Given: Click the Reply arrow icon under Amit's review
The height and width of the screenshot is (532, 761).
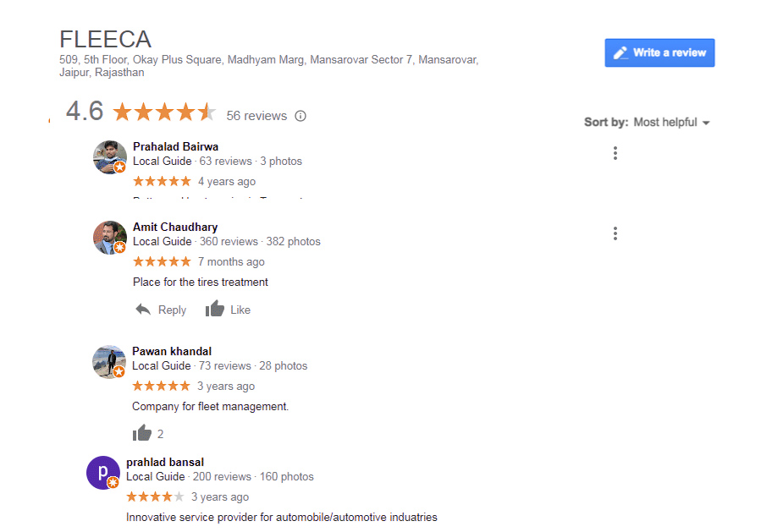Looking at the screenshot, I should 143,309.
